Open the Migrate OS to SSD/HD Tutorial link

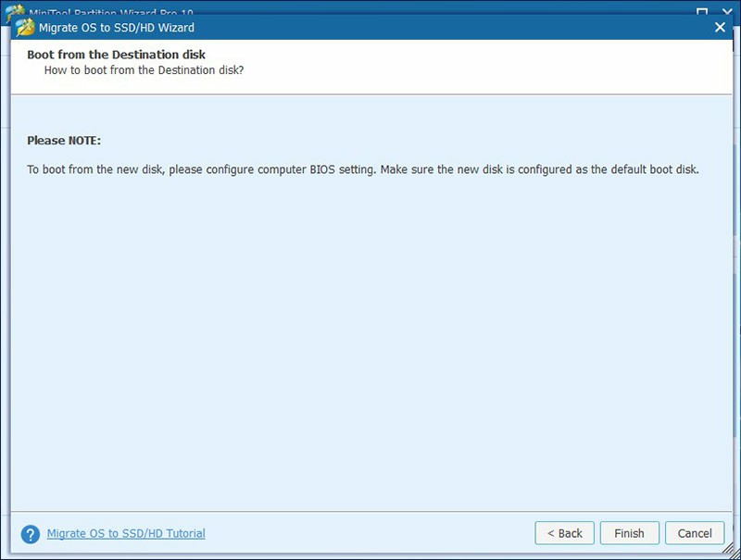point(126,533)
